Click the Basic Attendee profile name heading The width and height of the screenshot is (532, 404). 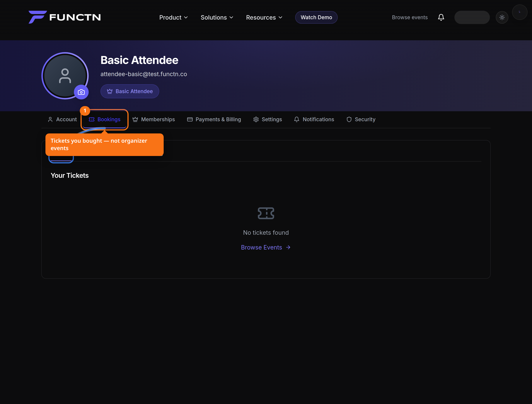tap(139, 60)
